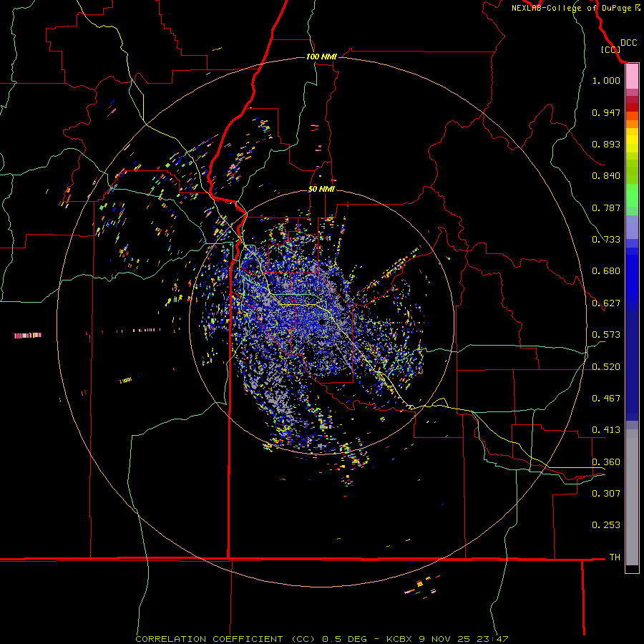Click the product caption at the bottom
The width and height of the screenshot is (644, 644).
pyautogui.click(x=322, y=639)
